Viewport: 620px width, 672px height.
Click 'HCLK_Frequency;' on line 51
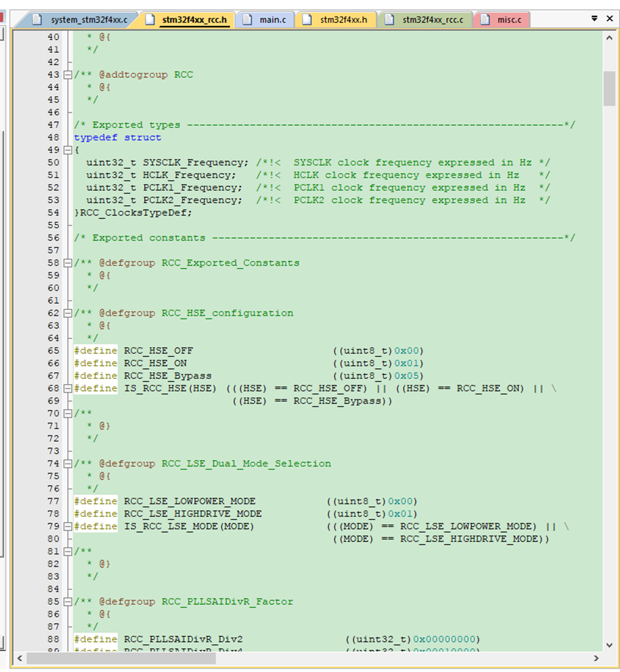189,175
